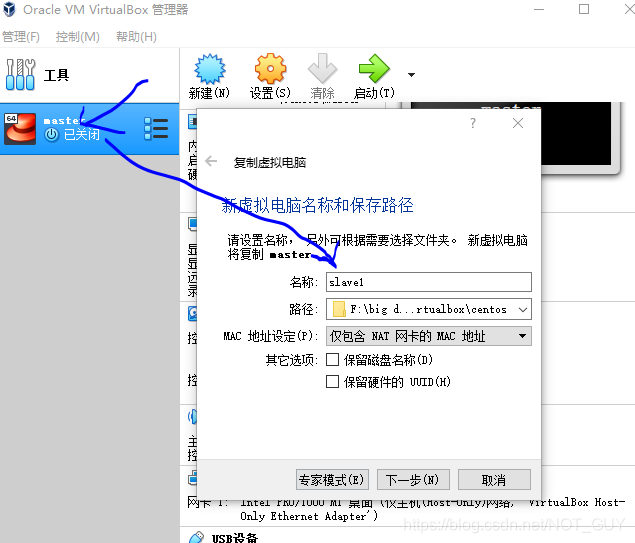Maximize the VirtualBox Manager window
The height and width of the screenshot is (543, 635).
tap(584, 9)
